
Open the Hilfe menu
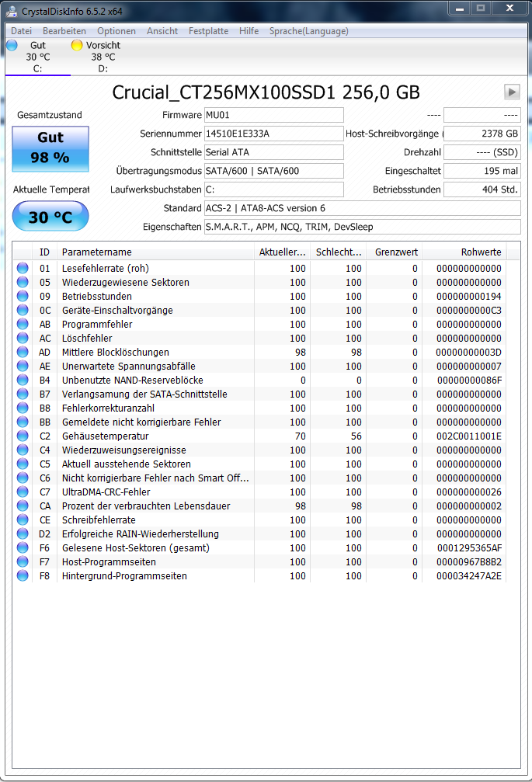(249, 31)
